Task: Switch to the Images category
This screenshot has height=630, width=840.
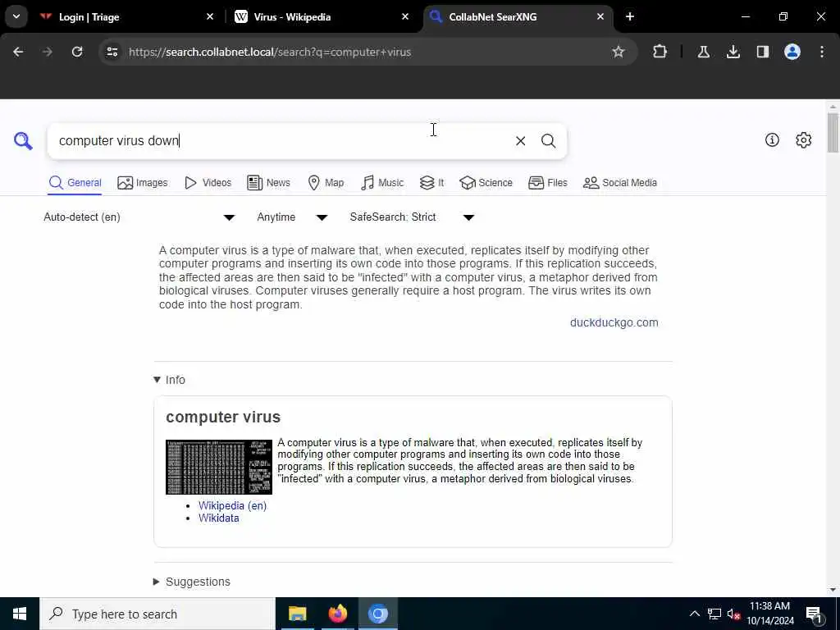Action: [x=143, y=183]
